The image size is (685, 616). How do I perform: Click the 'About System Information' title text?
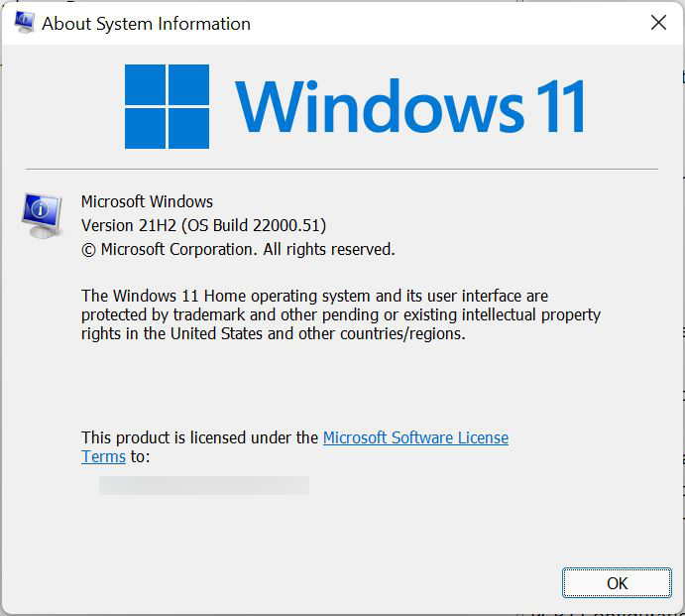click(146, 24)
